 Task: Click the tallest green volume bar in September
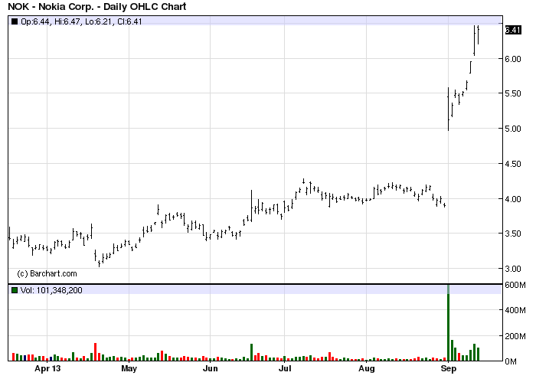tap(449, 322)
